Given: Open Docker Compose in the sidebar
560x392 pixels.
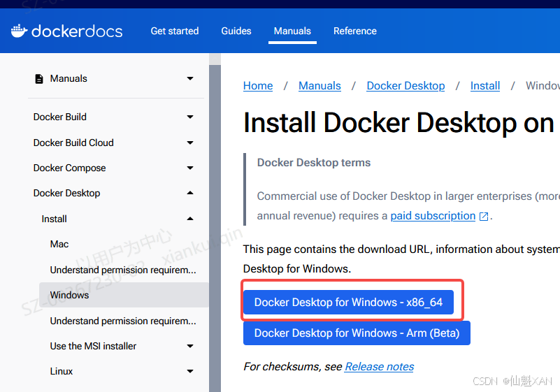Looking at the screenshot, I should coord(70,168).
